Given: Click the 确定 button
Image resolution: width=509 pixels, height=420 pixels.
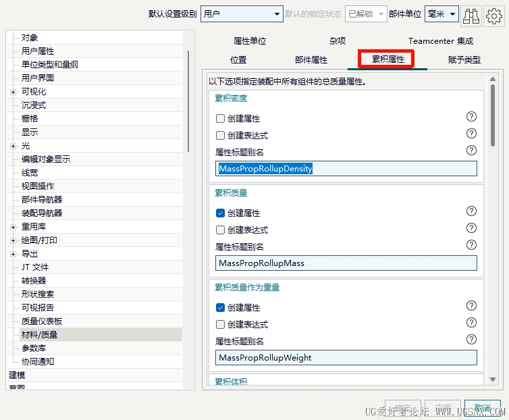Looking at the screenshot, I should pyautogui.click(x=403, y=408).
